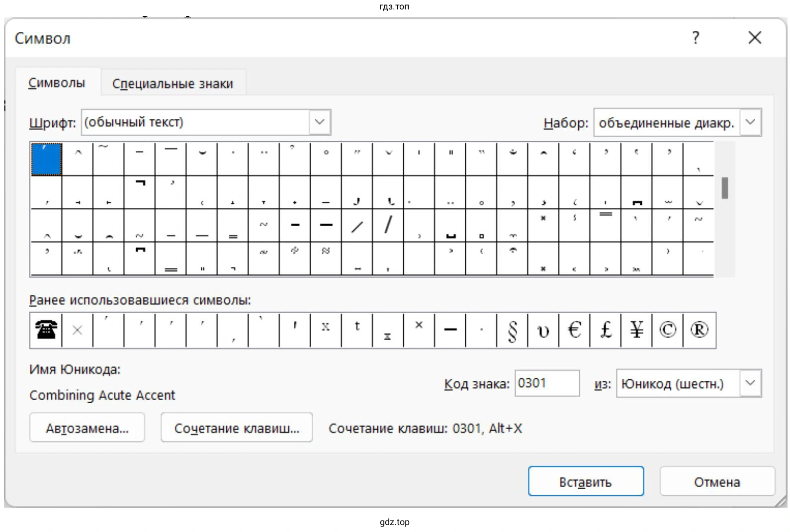Screen dimensions: 790x532
Task: Open the Символы tab
Action: [x=57, y=83]
